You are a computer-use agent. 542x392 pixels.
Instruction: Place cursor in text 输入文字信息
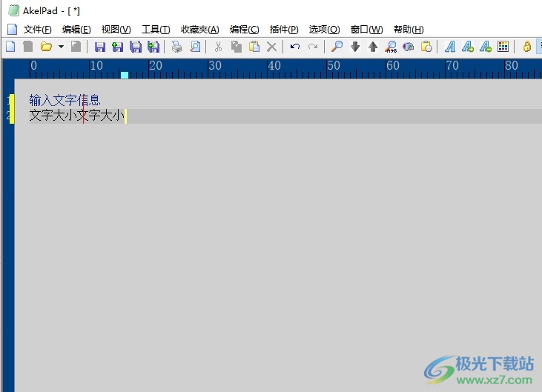pyautogui.click(x=65, y=100)
